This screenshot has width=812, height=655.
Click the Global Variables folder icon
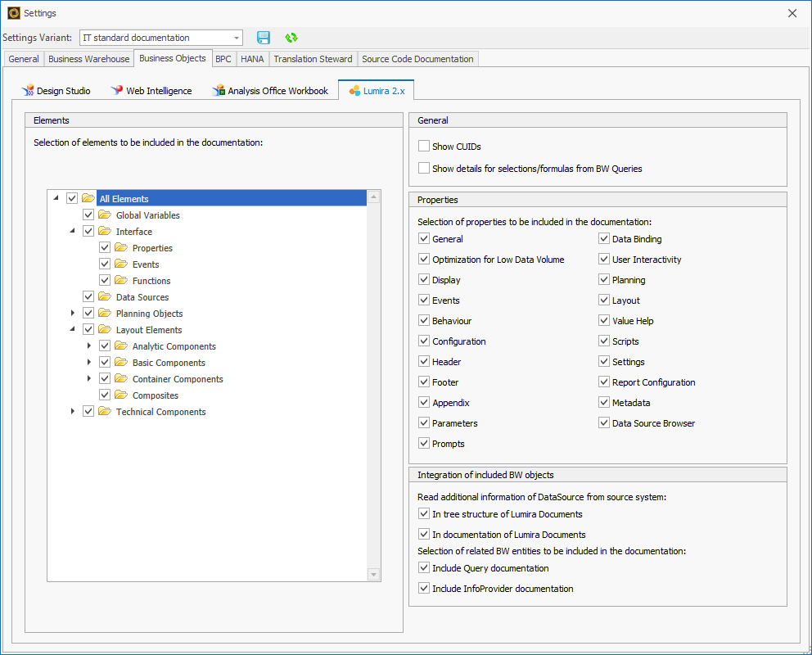click(104, 215)
